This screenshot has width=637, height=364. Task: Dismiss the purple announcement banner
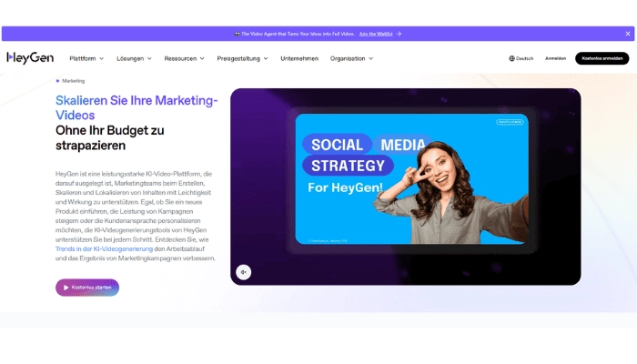click(628, 34)
